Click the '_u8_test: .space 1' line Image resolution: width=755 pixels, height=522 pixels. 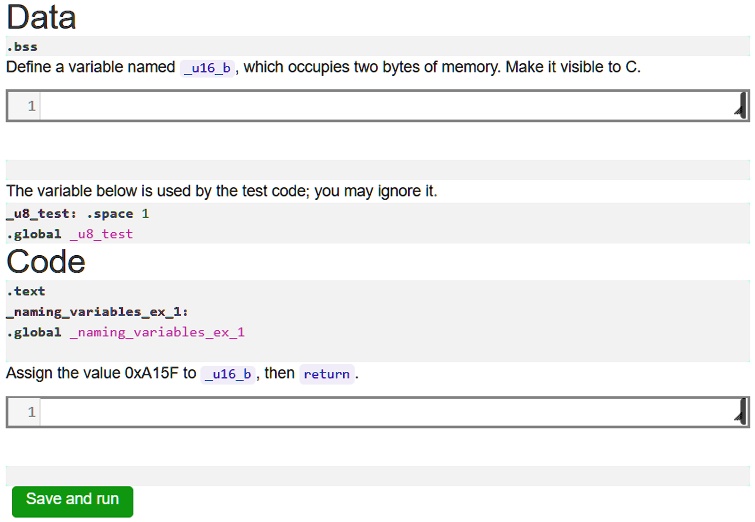coord(78,213)
